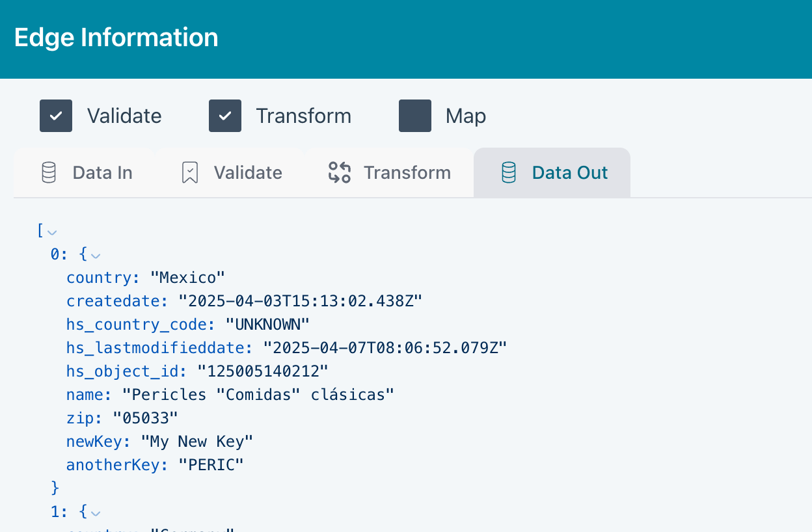The image size is (812, 532).
Task: Click the database icon on Data In tab
Action: point(49,173)
